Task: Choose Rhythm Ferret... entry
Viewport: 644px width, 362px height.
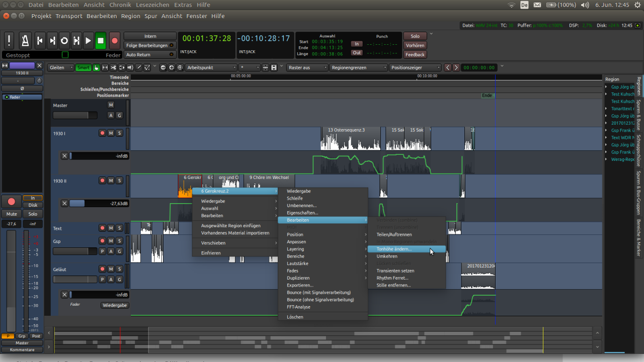Action: pyautogui.click(x=407, y=278)
